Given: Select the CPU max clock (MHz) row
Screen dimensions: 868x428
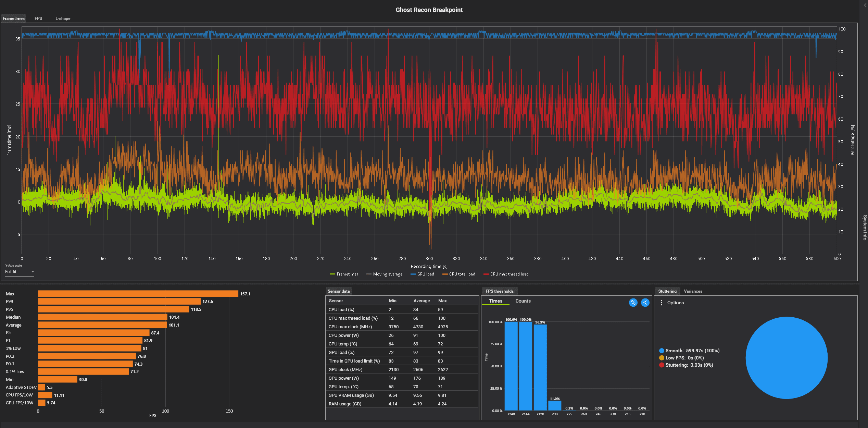Looking at the screenshot, I should click(x=402, y=327).
